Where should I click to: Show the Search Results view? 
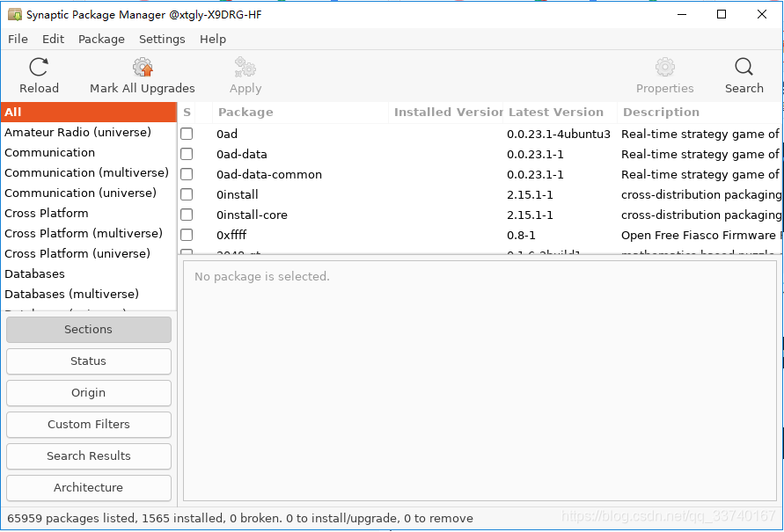pyautogui.click(x=89, y=456)
